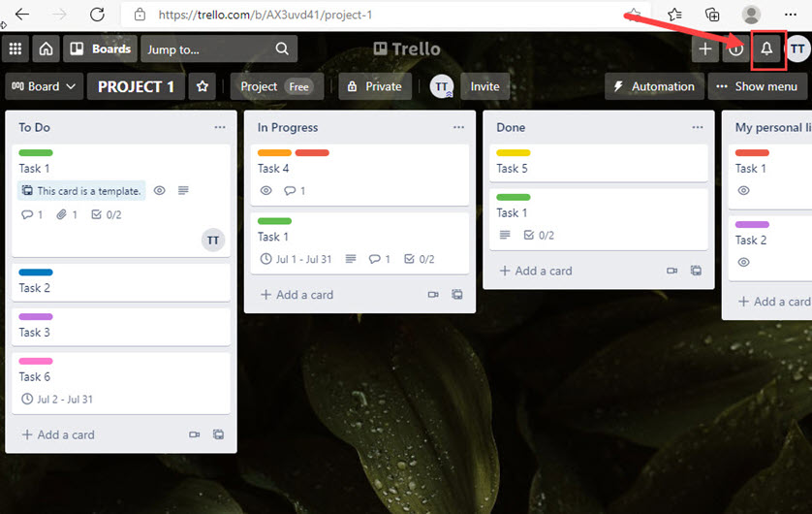Click the search magnifier icon
Image resolution: width=812 pixels, height=514 pixels.
pyautogui.click(x=282, y=48)
